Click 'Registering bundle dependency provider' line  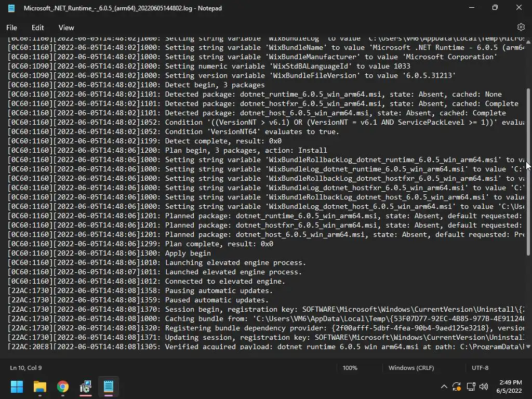[x=265, y=328]
